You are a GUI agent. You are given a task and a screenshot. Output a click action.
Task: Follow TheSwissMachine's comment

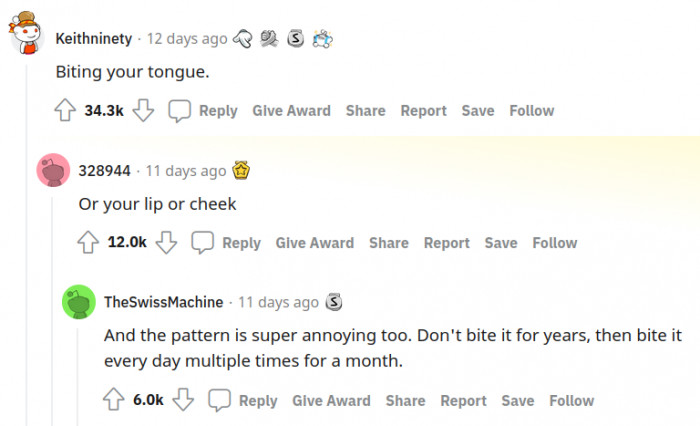point(571,401)
